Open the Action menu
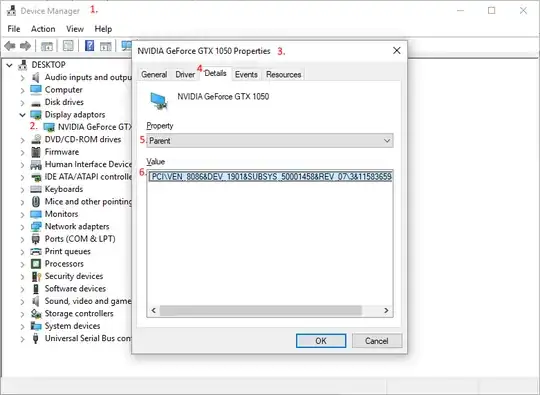Image resolution: width=540 pixels, height=395 pixels. (x=43, y=29)
